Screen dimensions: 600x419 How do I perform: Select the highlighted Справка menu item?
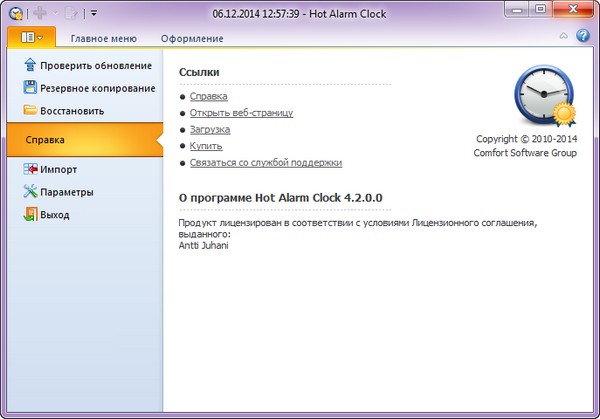85,140
